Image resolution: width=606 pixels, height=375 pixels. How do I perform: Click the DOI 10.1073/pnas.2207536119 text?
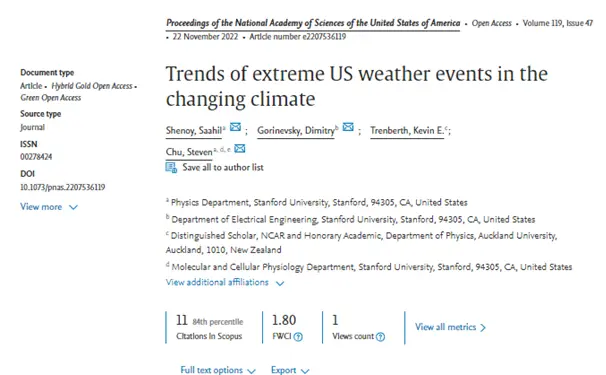(x=63, y=188)
